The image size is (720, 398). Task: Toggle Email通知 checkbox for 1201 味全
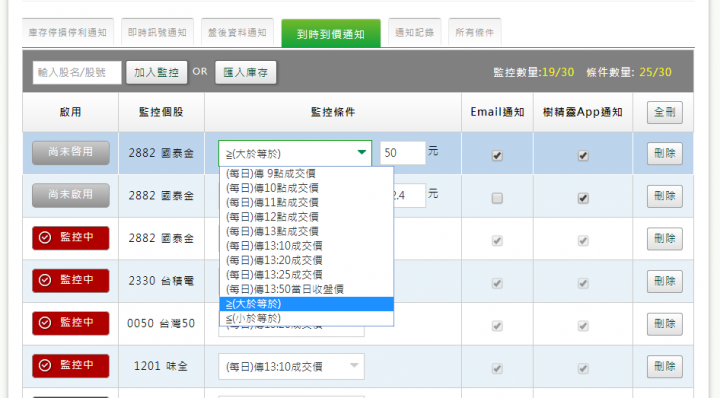497,368
